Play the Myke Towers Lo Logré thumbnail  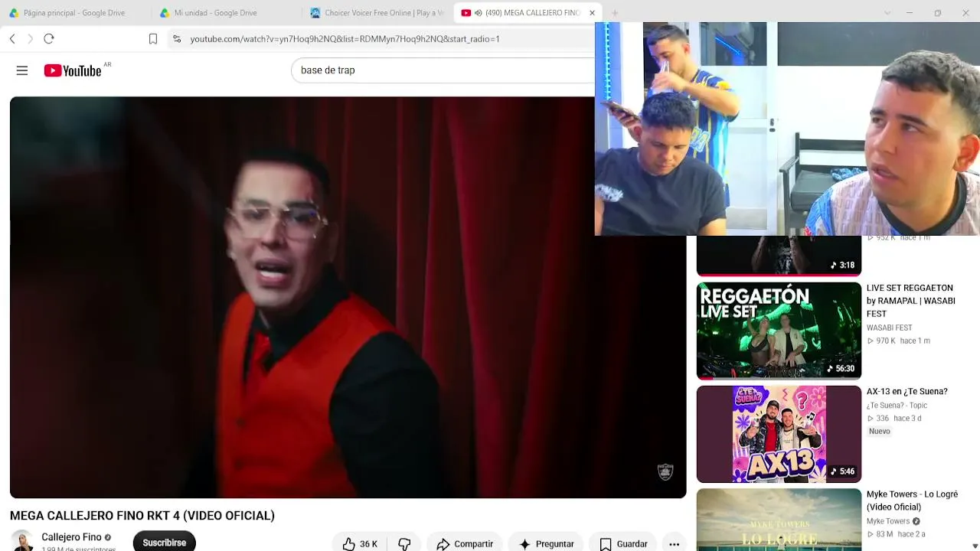(x=779, y=520)
